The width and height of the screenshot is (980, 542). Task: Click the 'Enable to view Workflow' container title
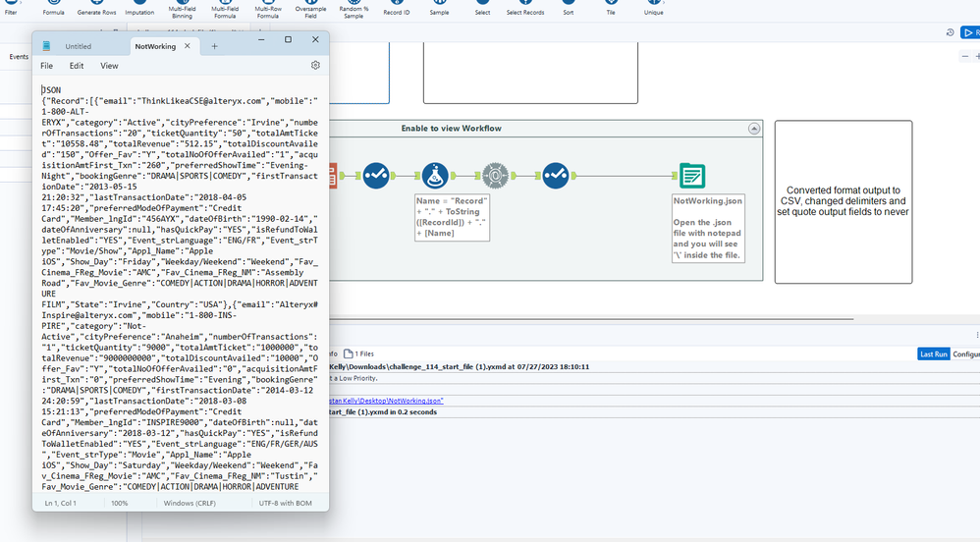tap(452, 129)
